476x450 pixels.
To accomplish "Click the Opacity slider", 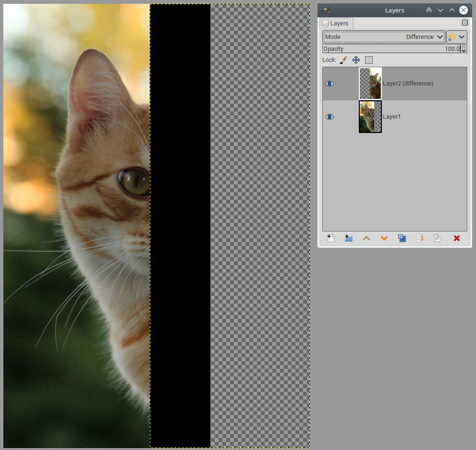I will [x=391, y=49].
